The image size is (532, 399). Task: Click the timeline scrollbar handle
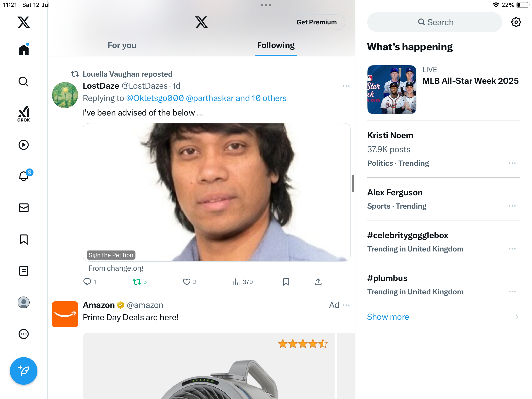pyautogui.click(x=353, y=183)
